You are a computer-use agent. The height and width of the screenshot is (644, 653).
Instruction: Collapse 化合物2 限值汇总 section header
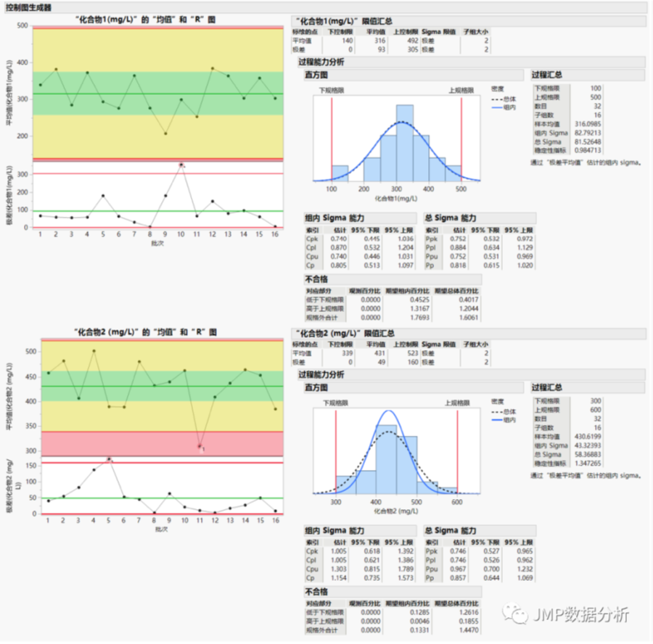[468, 334]
